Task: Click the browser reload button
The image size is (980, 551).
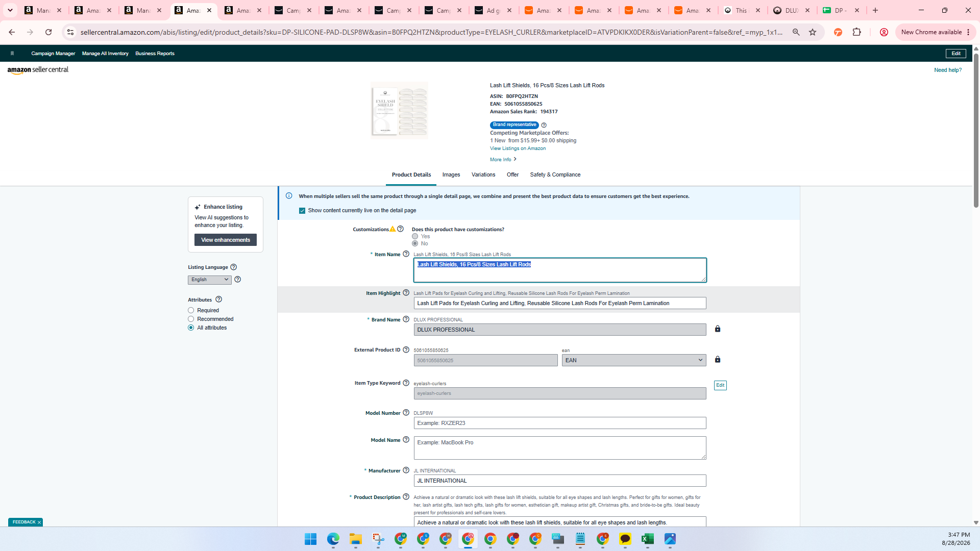Action: coord(48,32)
